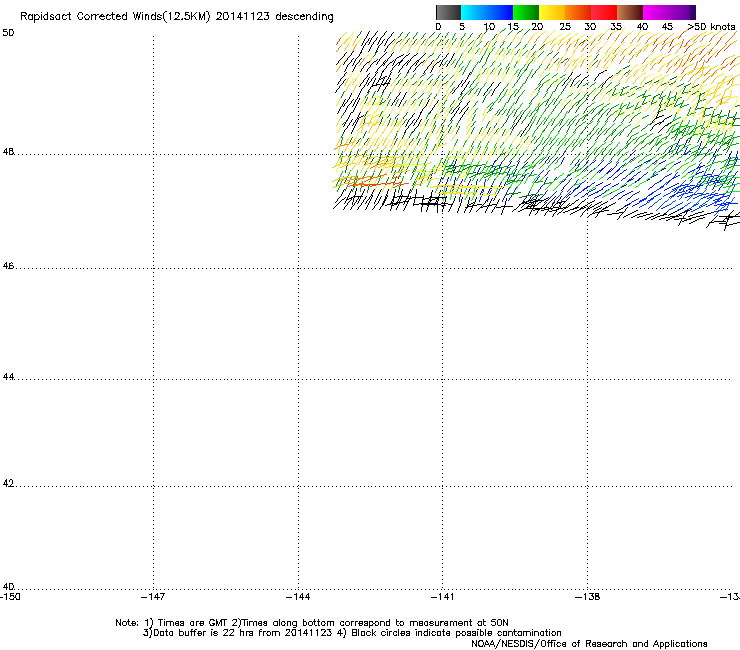Click the latitude label 50
Screen dimensions: 740x650
click(x=8, y=33)
